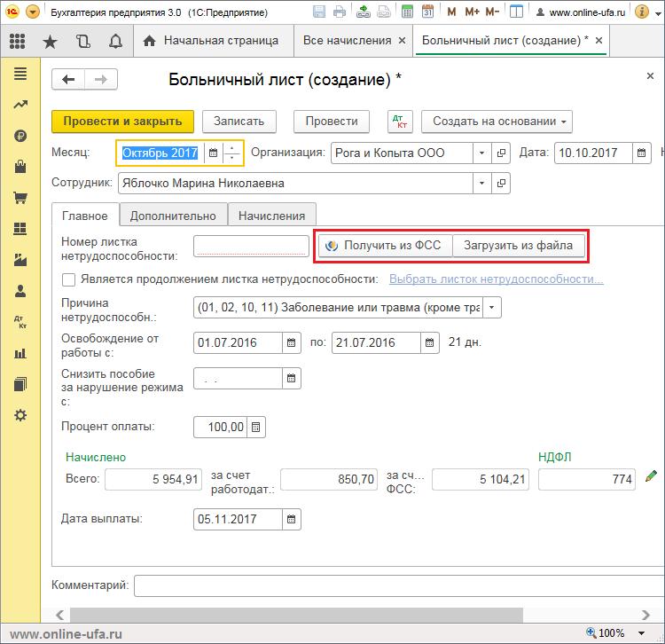
Task: Open settings gear in left sidebar
Action: [x=20, y=415]
